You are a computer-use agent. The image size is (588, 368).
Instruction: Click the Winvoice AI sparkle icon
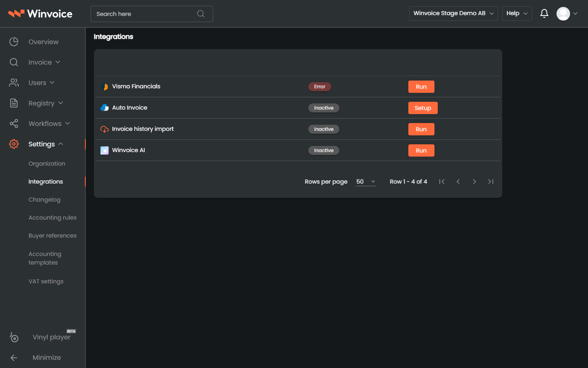click(105, 150)
